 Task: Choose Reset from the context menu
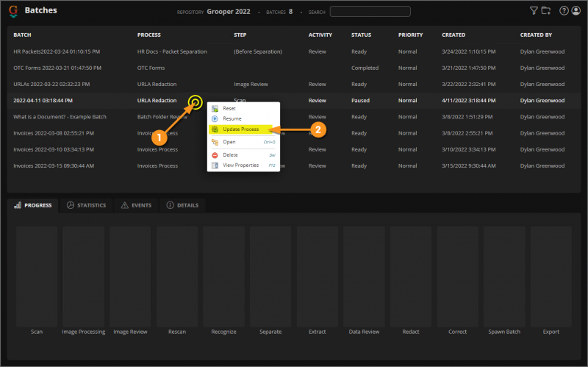pos(243,108)
